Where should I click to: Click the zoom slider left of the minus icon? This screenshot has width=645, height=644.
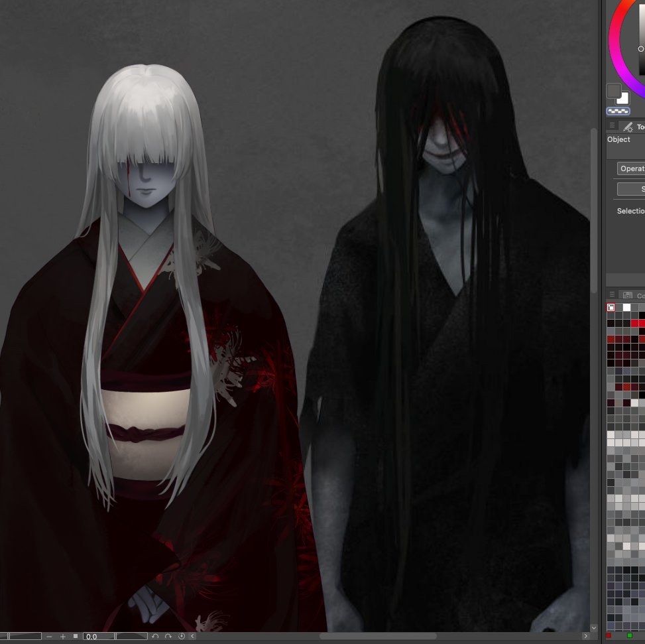(x=21, y=636)
